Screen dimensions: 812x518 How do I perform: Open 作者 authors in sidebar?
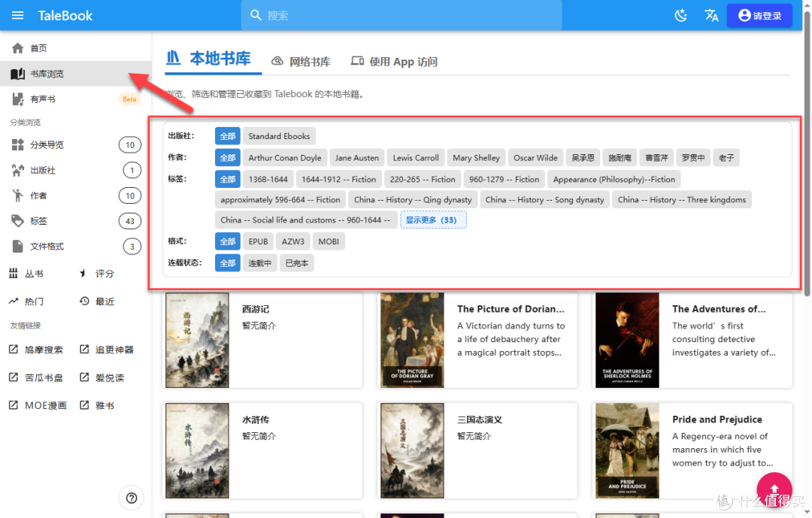(76, 195)
